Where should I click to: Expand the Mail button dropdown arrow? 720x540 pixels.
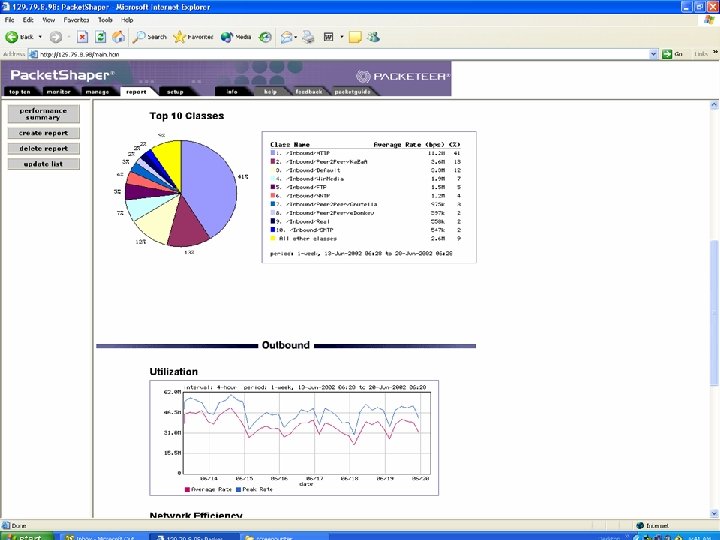click(296, 37)
